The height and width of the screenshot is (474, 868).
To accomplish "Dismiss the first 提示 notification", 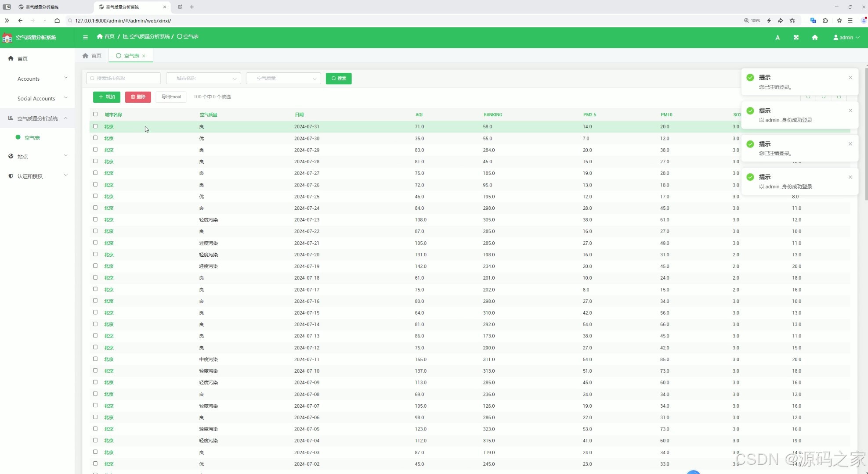I will point(850,78).
